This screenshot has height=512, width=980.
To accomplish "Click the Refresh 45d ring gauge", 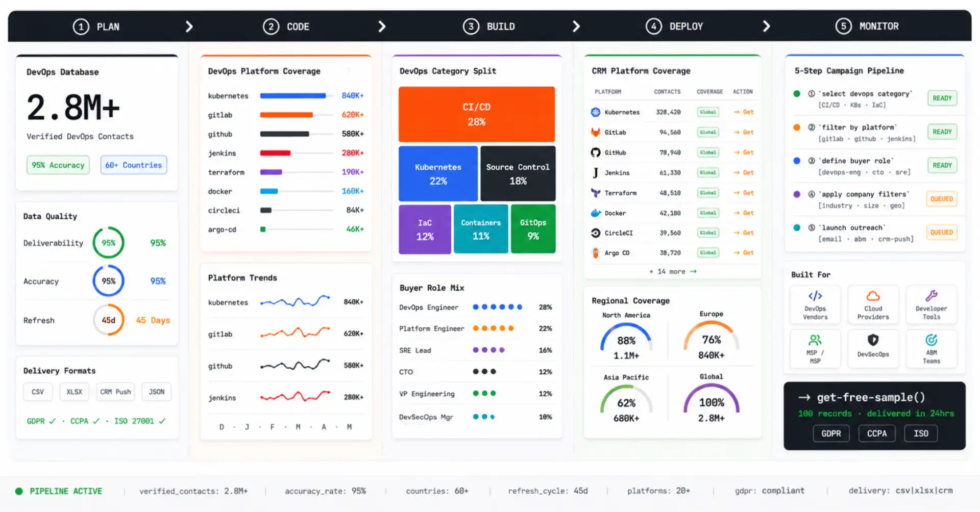I will click(108, 320).
